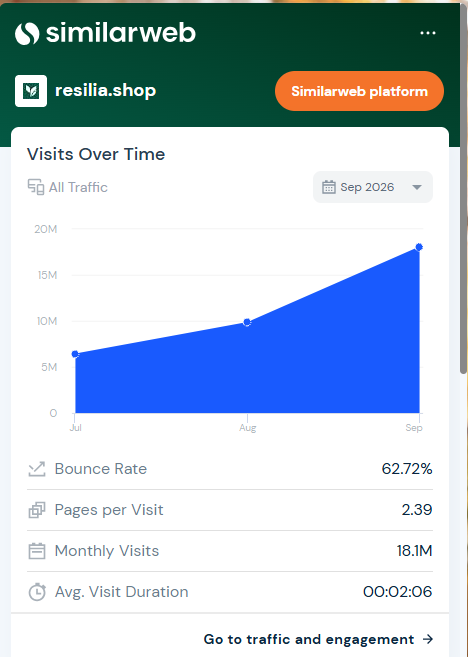Click the resilia.shop site favicon

(x=31, y=91)
